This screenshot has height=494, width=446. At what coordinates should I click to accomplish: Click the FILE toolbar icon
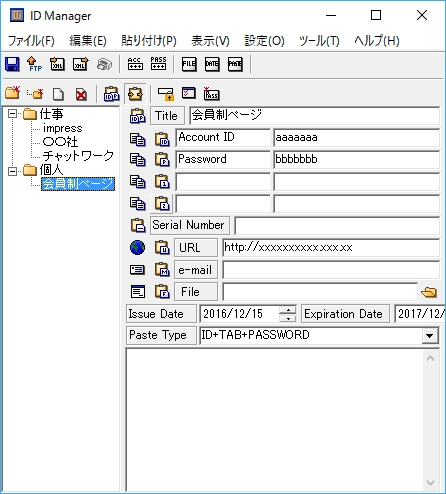coord(189,64)
